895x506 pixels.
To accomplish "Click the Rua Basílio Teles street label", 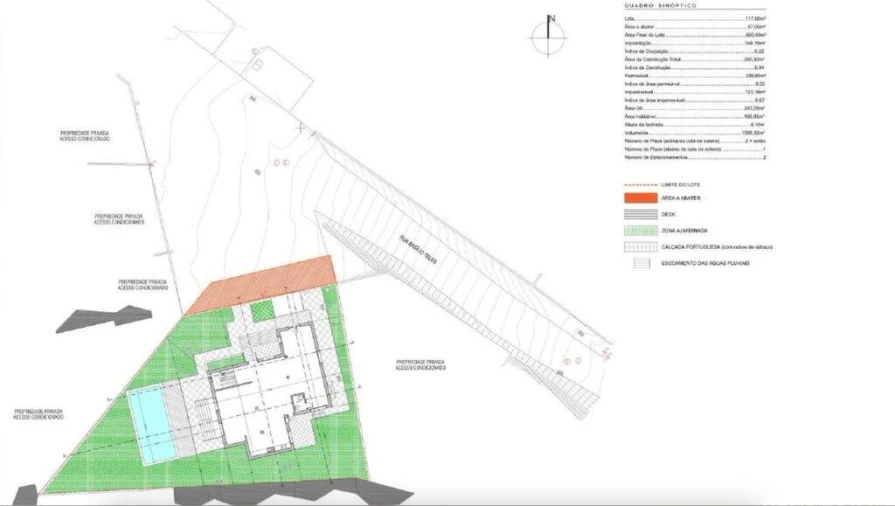I will (x=425, y=251).
